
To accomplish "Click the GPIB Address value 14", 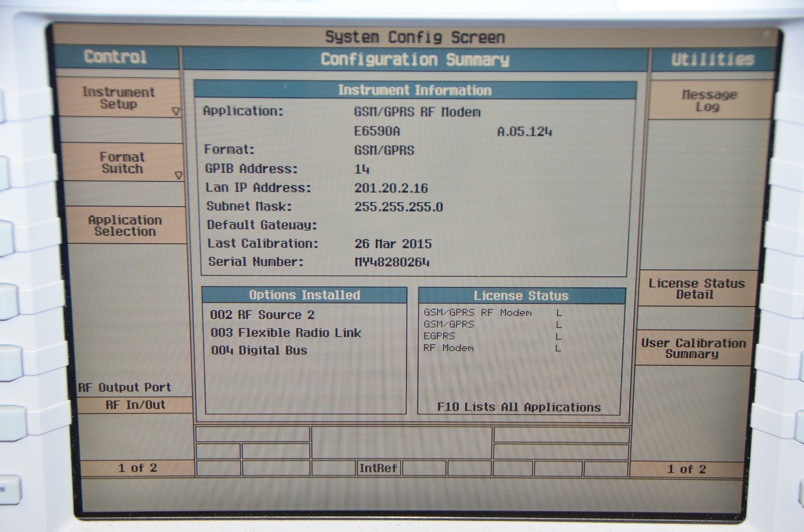I will click(x=362, y=169).
